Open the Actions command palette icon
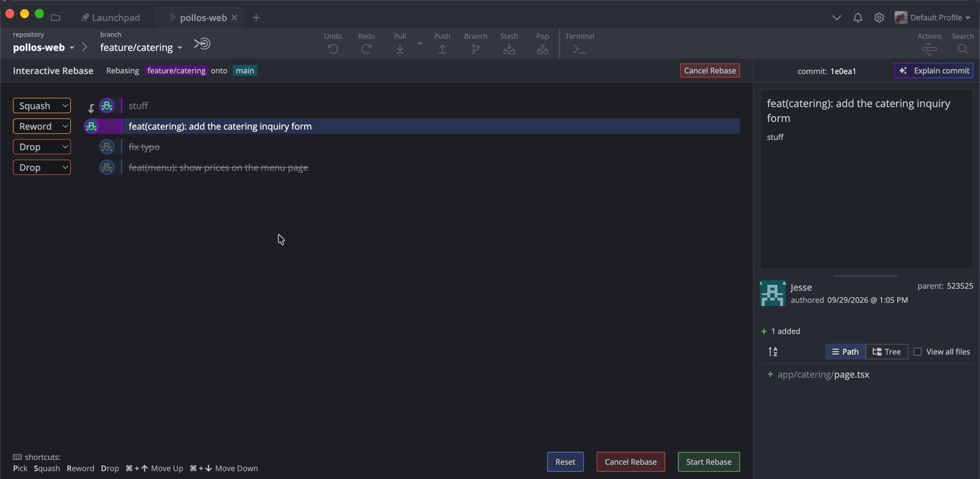Viewport: 980px width, 479px height. pyautogui.click(x=929, y=49)
